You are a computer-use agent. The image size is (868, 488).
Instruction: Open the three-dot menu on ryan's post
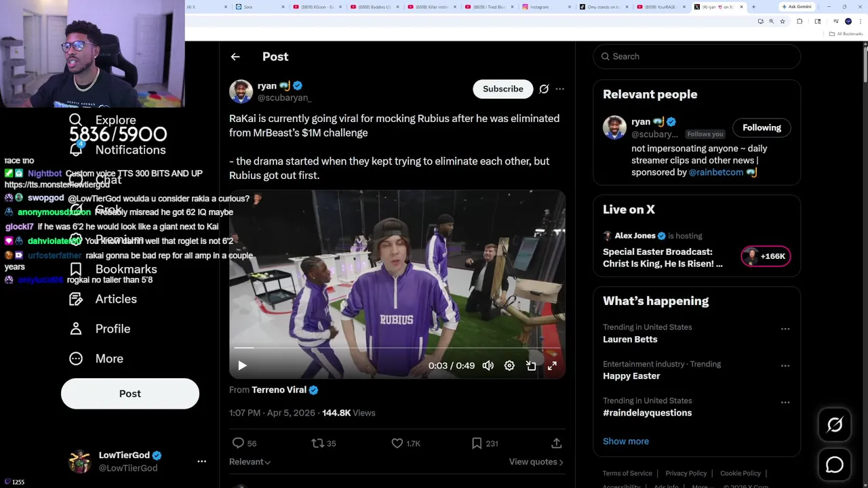click(x=559, y=89)
